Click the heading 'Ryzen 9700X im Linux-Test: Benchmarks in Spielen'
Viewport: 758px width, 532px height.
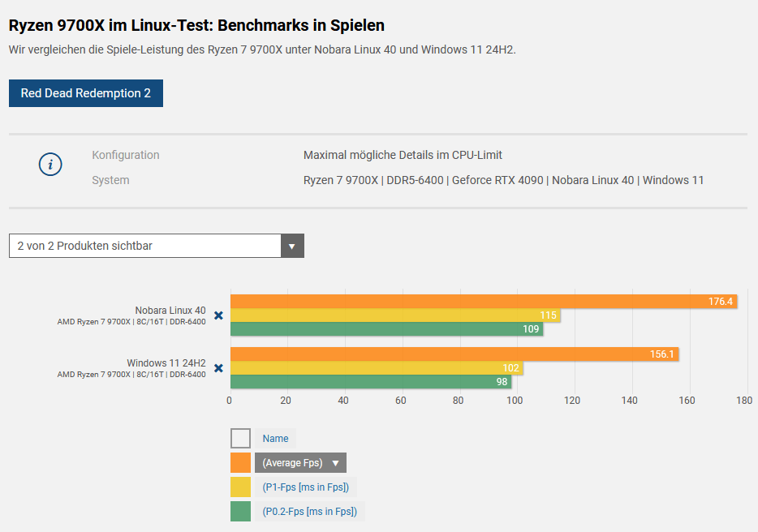pyautogui.click(x=196, y=26)
